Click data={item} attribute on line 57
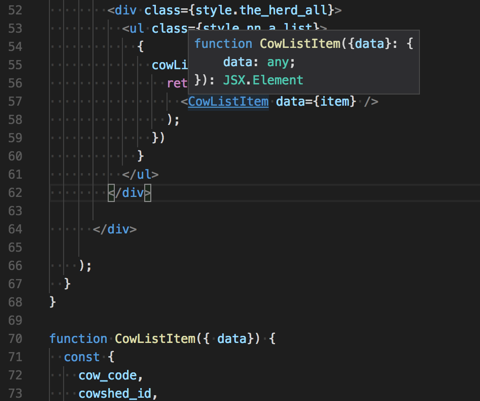This screenshot has width=480, height=401. point(316,101)
